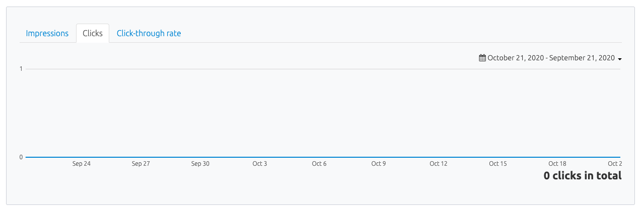Click the y-axis label 0
The width and height of the screenshot is (644, 213).
[x=21, y=157]
